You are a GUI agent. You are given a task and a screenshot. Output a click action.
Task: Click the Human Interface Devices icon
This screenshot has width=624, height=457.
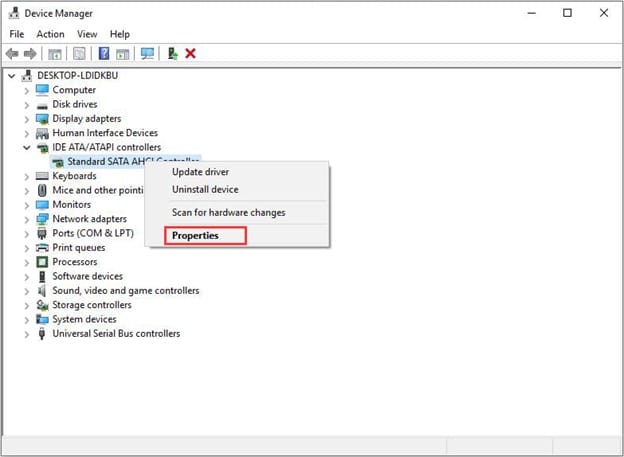tap(42, 133)
